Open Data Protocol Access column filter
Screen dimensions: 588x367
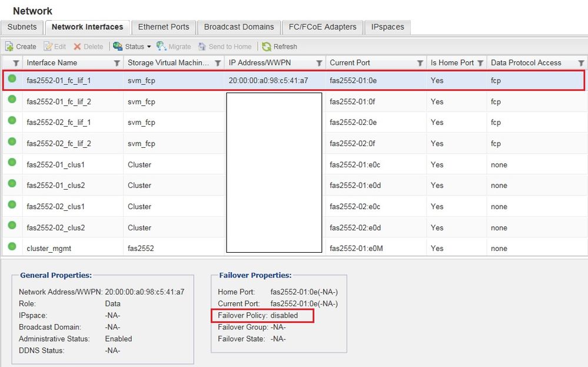581,63
